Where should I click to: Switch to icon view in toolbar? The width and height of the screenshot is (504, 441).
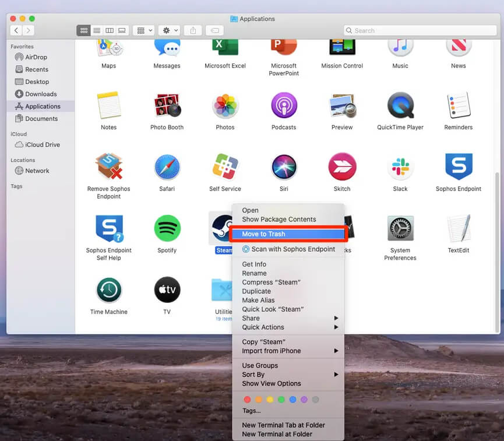pos(84,30)
